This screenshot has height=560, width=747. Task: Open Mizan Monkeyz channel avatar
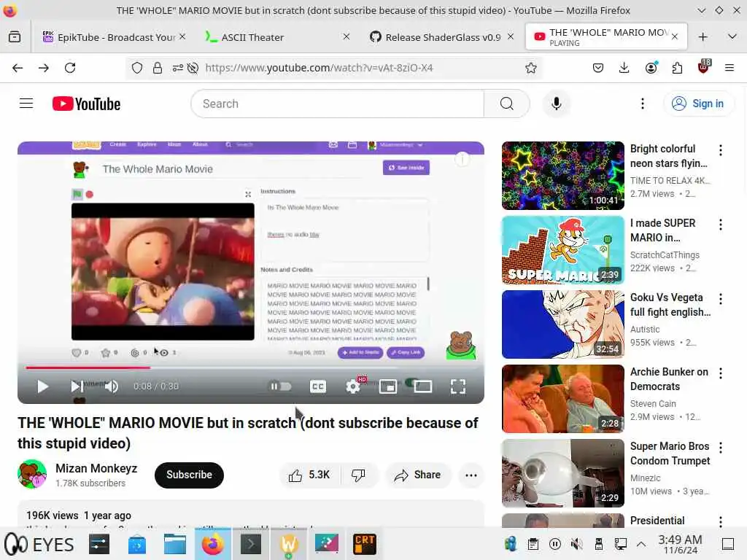coord(32,474)
